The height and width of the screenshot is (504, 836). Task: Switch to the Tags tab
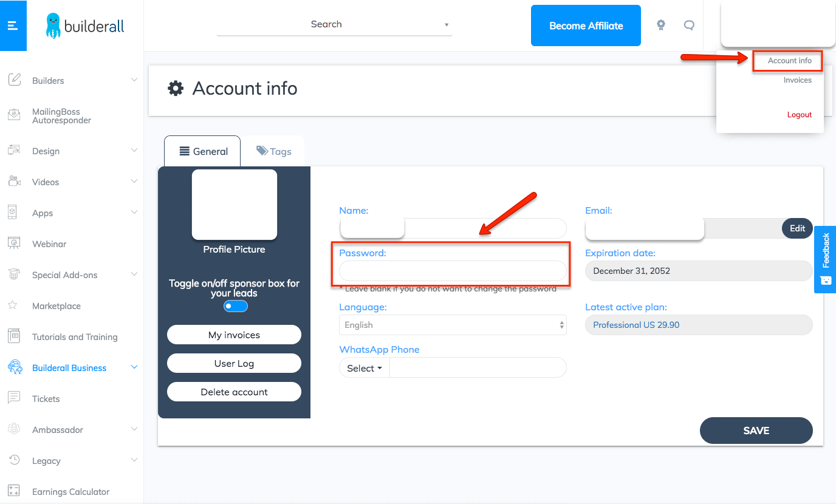coord(273,151)
